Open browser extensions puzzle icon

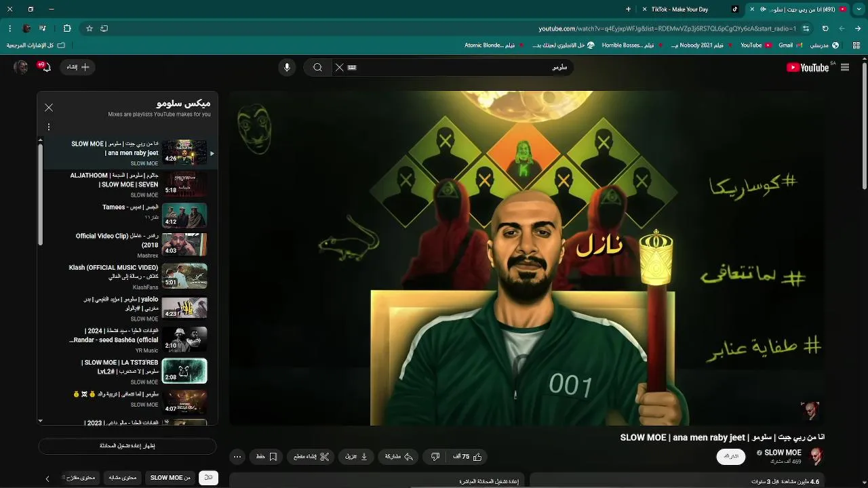pyautogui.click(x=66, y=28)
